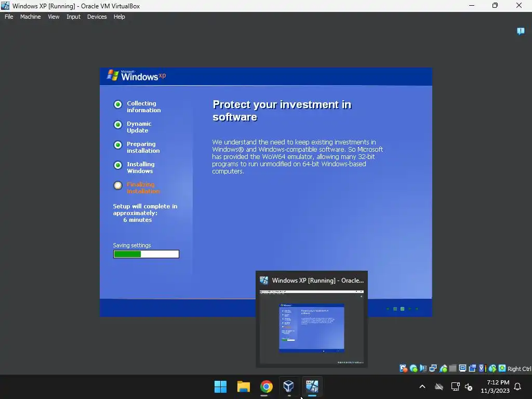The image size is (532, 399).
Task: Open the File menu
Action: [x=9, y=17]
